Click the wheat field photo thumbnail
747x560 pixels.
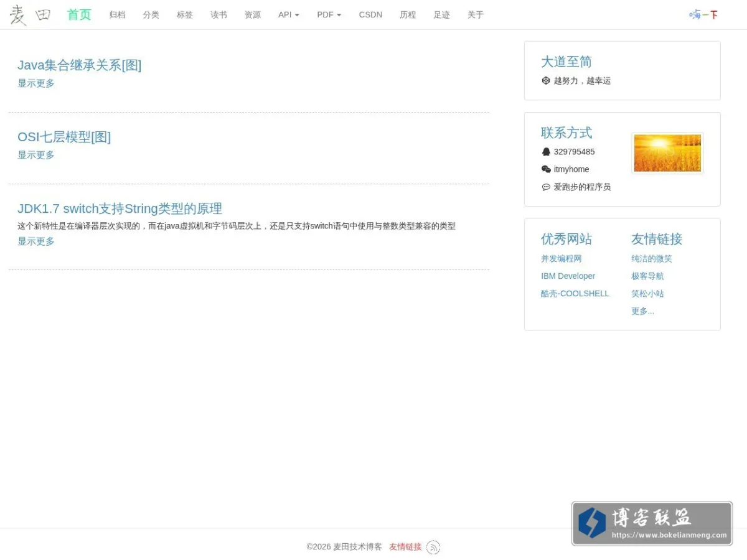pos(667,153)
